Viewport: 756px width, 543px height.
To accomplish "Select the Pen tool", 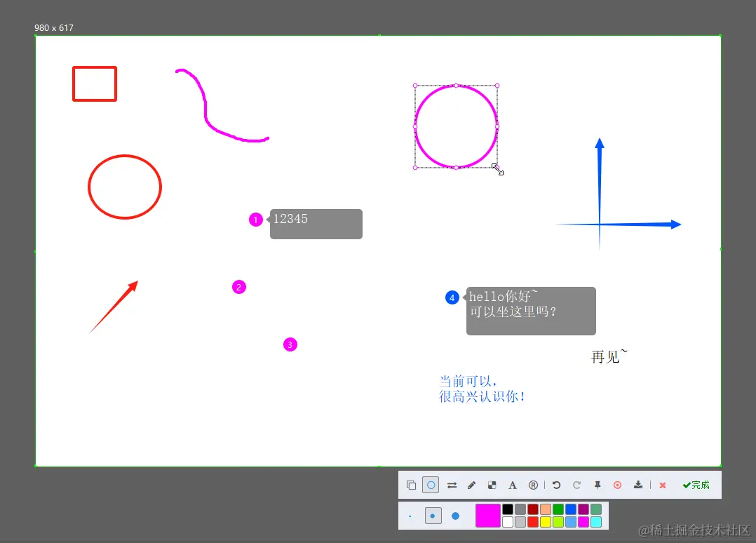I will (x=471, y=485).
